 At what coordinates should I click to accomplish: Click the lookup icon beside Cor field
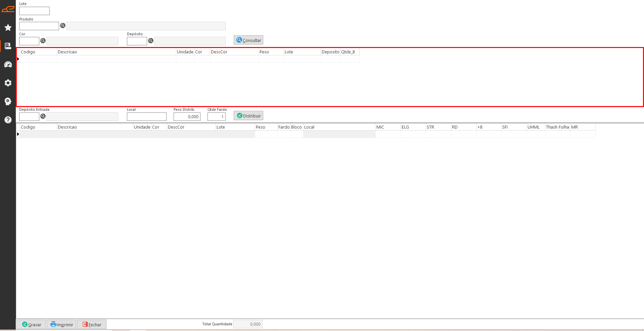click(43, 41)
